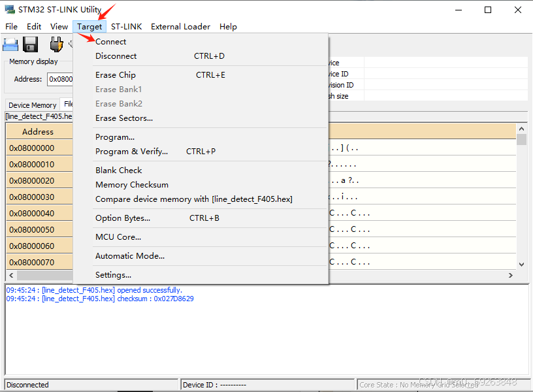
Task: Open the View menu
Action: (59, 27)
